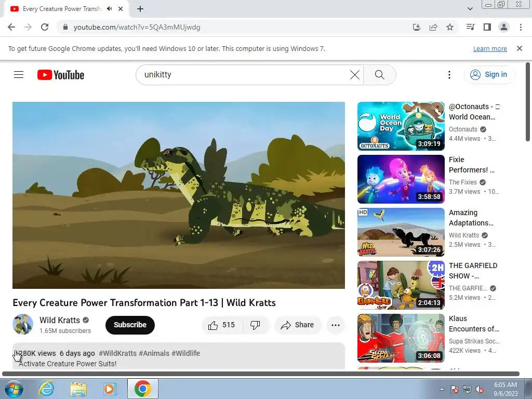
Task: Click the #WildKratts hashtag
Action: tap(117, 353)
